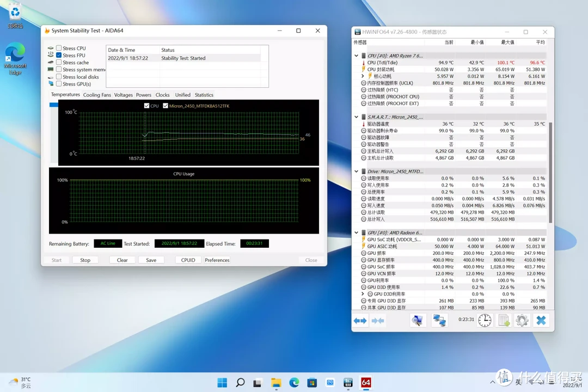
Task: Open HWiNFO remote network monitors icon
Action: 439,320
